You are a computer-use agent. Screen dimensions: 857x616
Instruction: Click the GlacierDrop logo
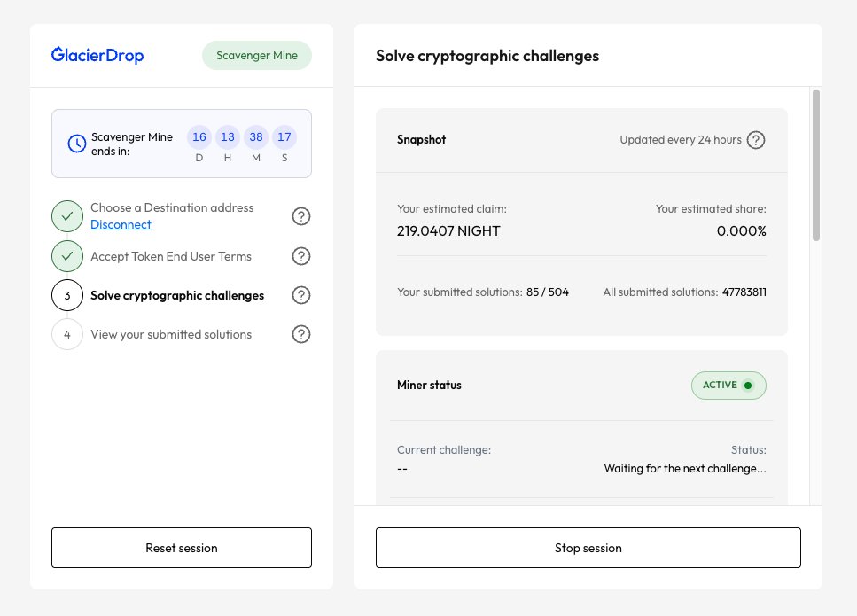coord(97,55)
